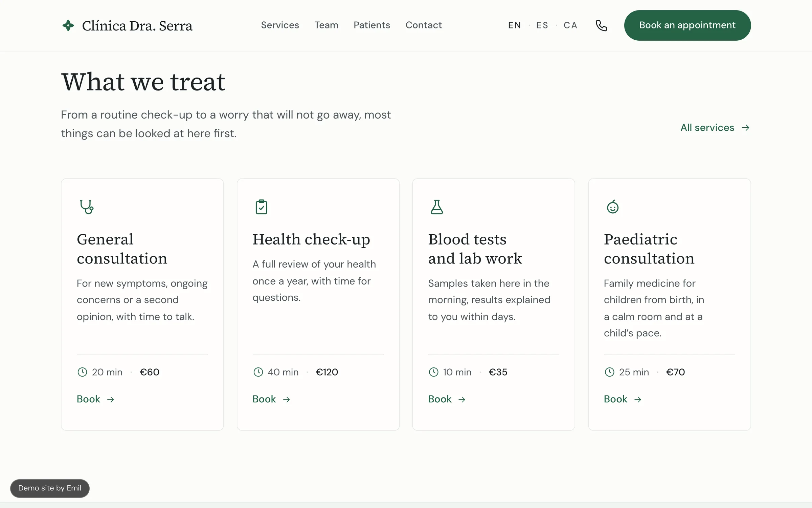This screenshot has width=812, height=508.
Task: Book the Health check-up
Action: click(x=271, y=399)
